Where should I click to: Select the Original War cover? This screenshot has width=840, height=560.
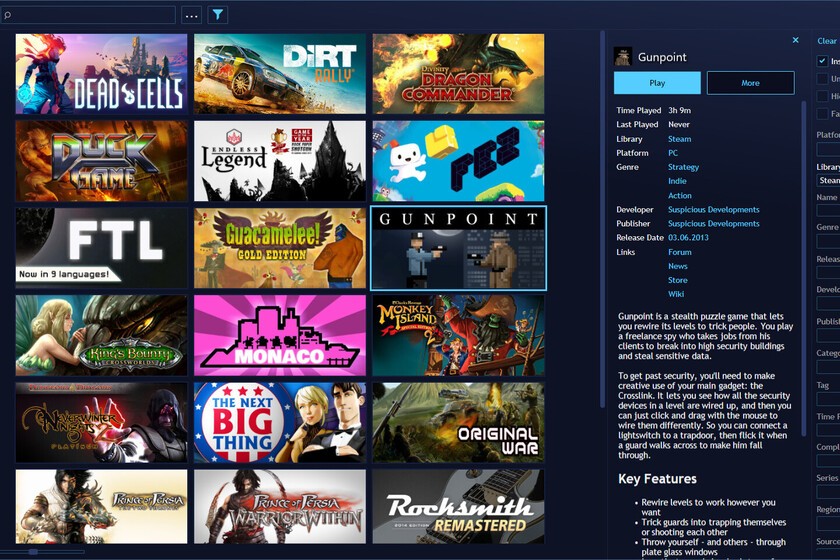(459, 422)
